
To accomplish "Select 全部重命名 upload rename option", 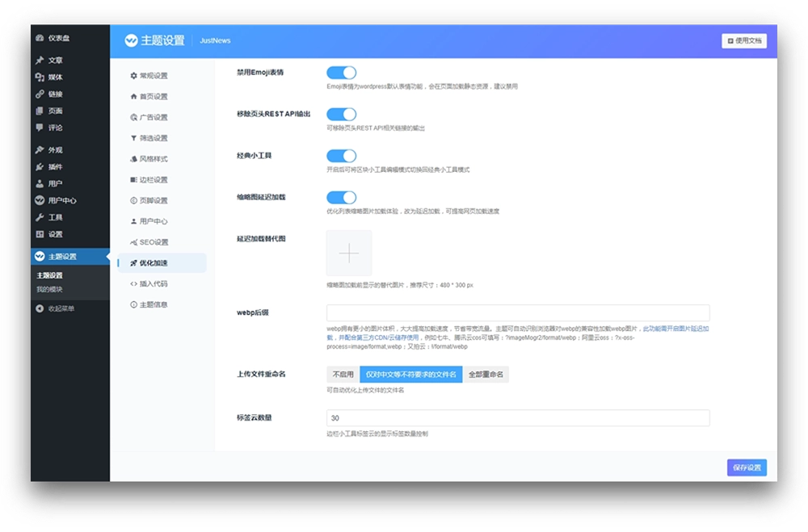I will [487, 375].
